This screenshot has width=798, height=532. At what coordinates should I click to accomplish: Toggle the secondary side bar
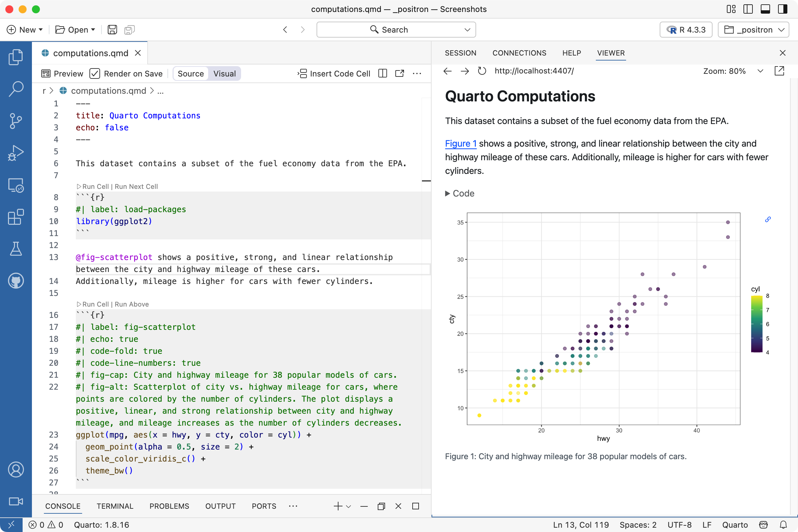[x=782, y=9]
